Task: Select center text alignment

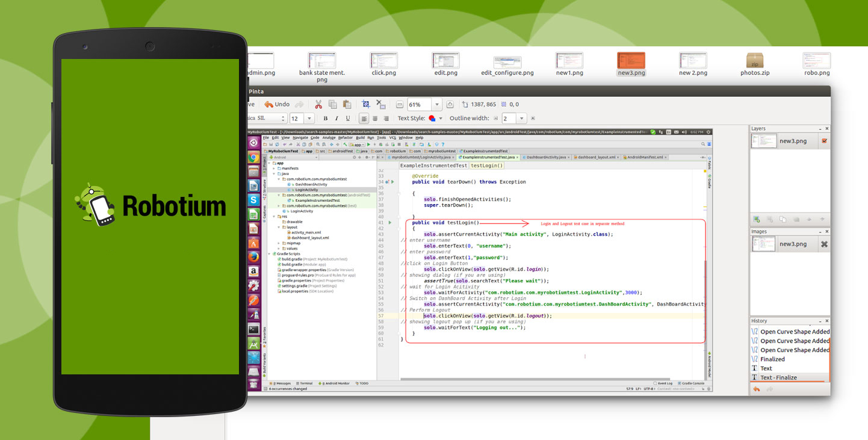Action: 375,119
